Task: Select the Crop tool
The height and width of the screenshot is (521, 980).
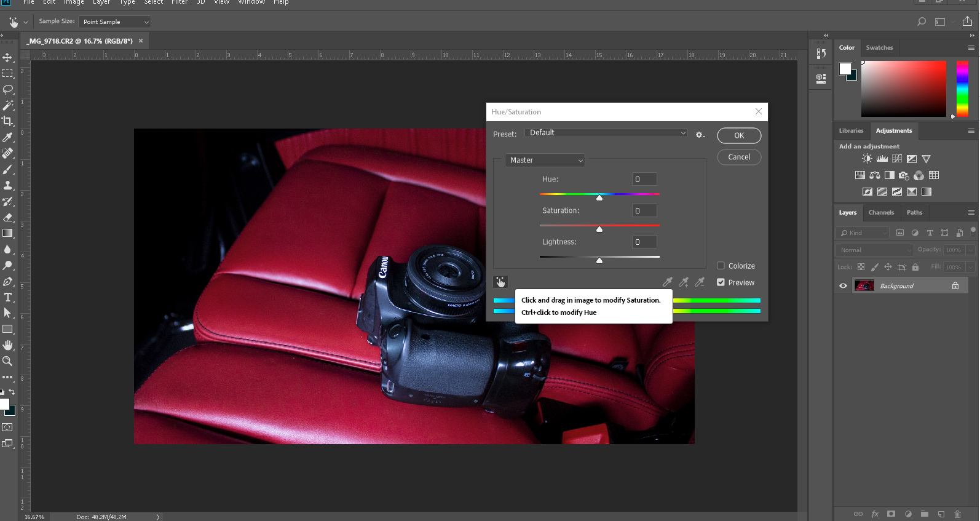Action: (7, 121)
